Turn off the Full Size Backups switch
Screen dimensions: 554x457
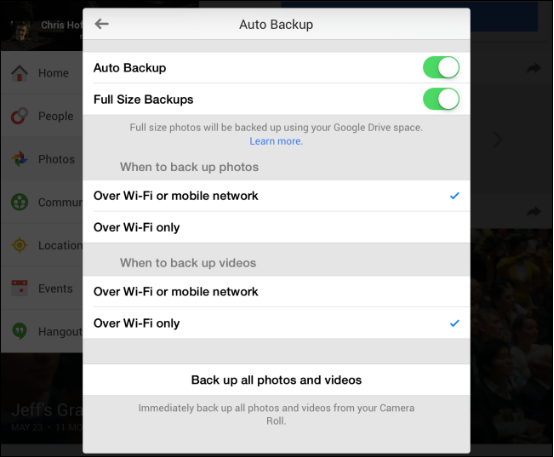[x=441, y=99]
